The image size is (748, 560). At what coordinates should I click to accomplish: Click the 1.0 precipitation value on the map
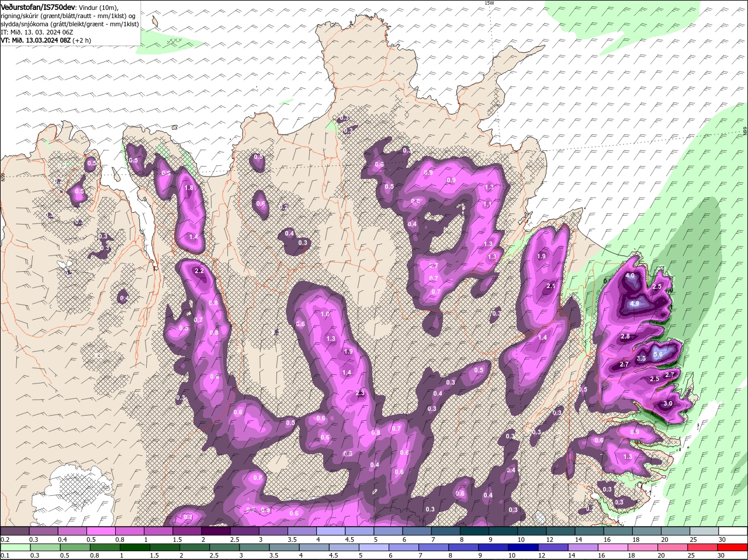point(325,314)
